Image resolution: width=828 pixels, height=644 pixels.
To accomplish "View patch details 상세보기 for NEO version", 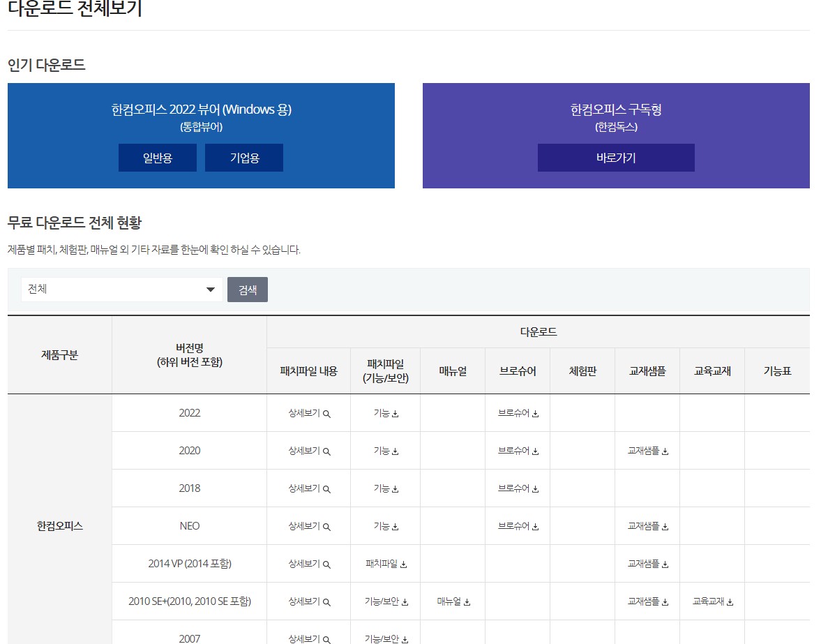I will coord(309,526).
